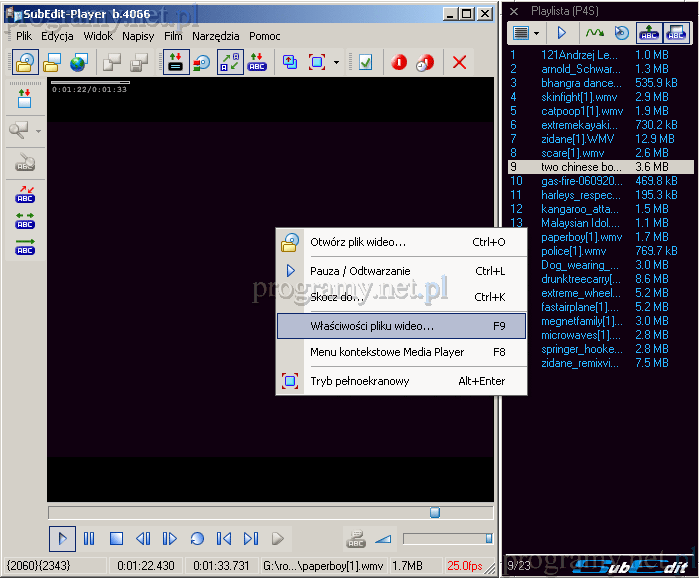Close the Playlista panel with its X
Screen dimensions: 699x578
514,11
